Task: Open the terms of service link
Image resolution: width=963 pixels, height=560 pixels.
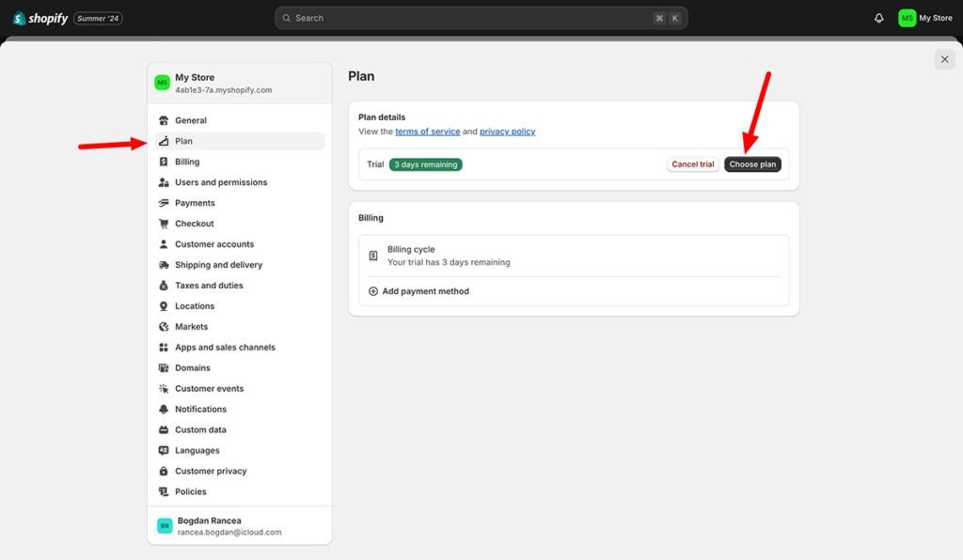Action: (427, 132)
